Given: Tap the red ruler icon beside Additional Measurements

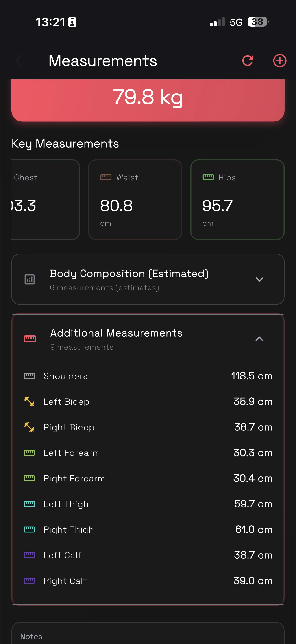Looking at the screenshot, I should [x=30, y=339].
